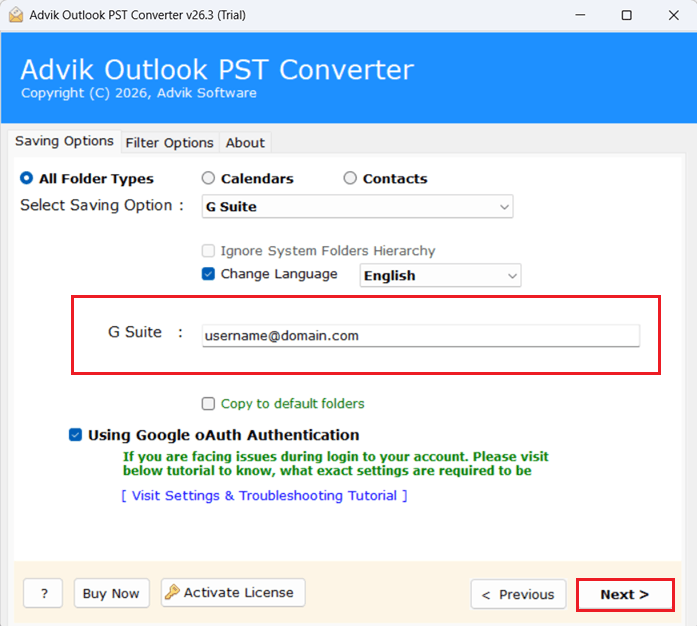Select the All Folder Types radio button
The height and width of the screenshot is (626, 697).
[x=27, y=178]
